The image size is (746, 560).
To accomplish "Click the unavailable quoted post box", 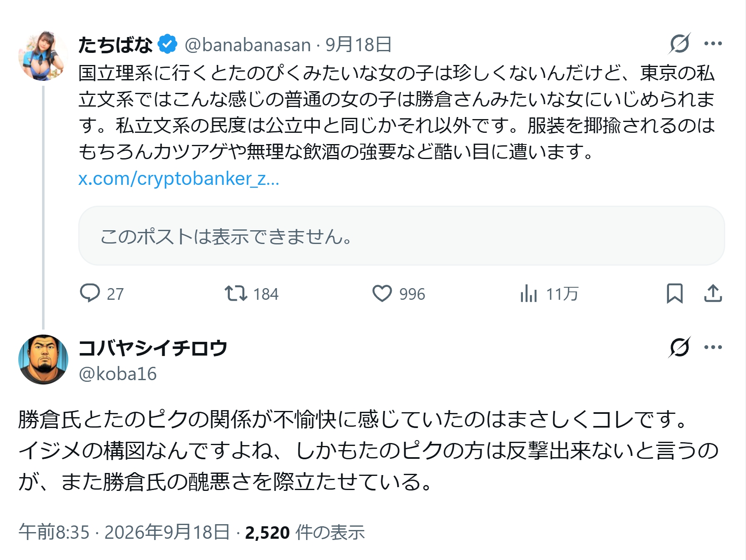I will (x=401, y=236).
